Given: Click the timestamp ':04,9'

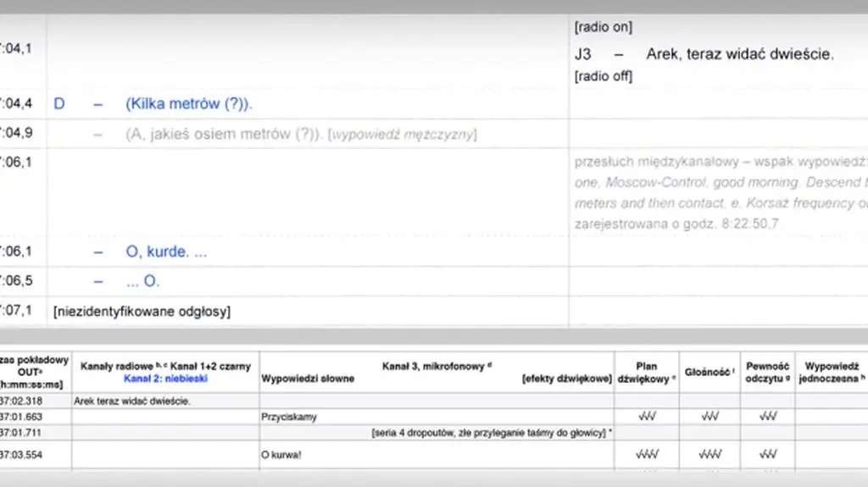Looking at the screenshot, I should (16, 133).
